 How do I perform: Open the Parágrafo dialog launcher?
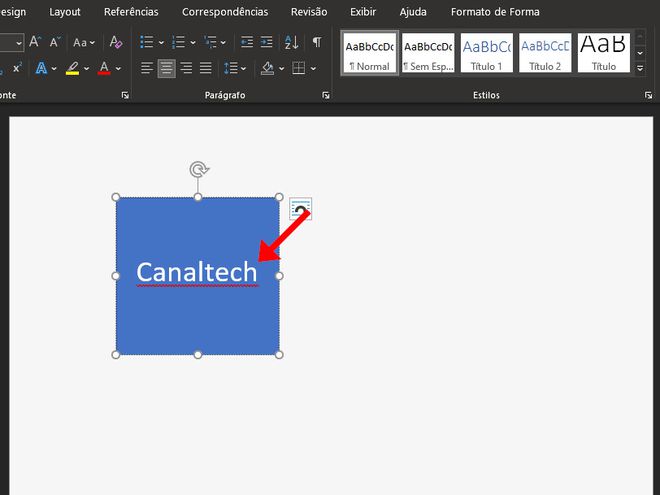coord(326,95)
